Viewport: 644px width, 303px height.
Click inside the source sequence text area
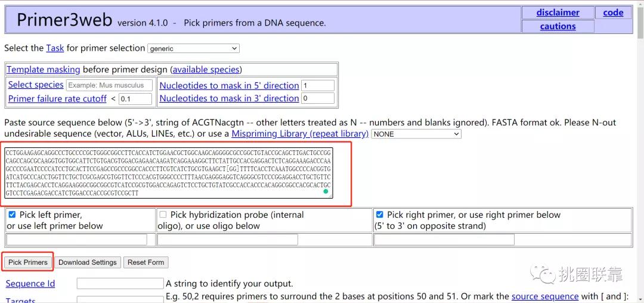[167, 173]
